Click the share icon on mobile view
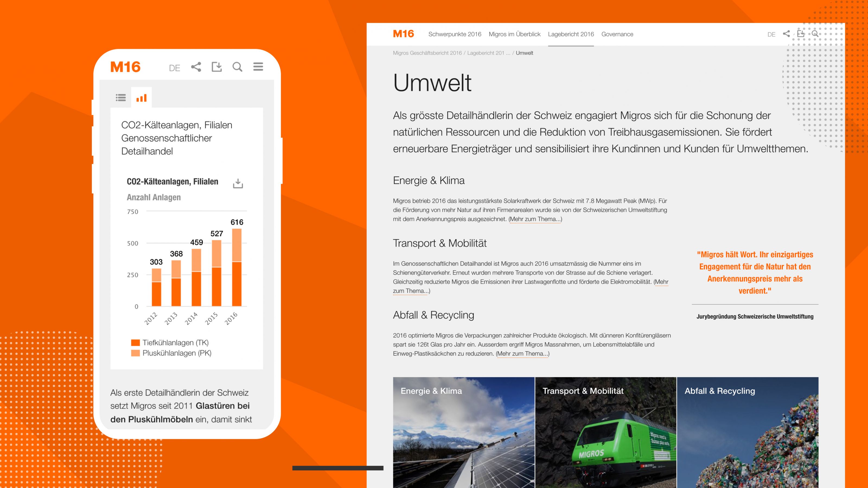Image resolution: width=868 pixels, height=488 pixels. tap(196, 66)
